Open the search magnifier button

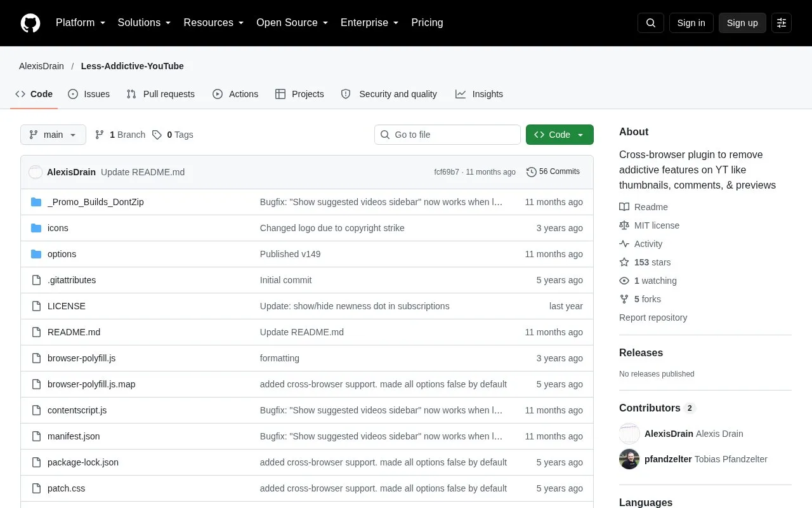[x=651, y=23]
